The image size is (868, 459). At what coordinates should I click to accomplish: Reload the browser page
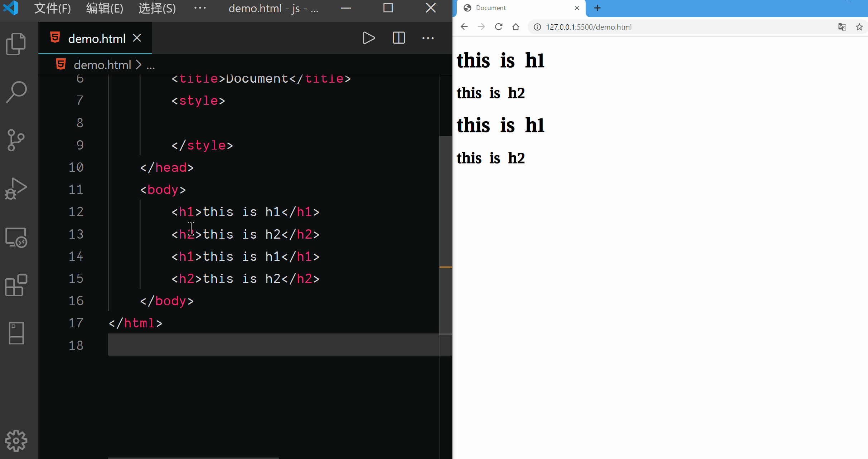coord(498,27)
